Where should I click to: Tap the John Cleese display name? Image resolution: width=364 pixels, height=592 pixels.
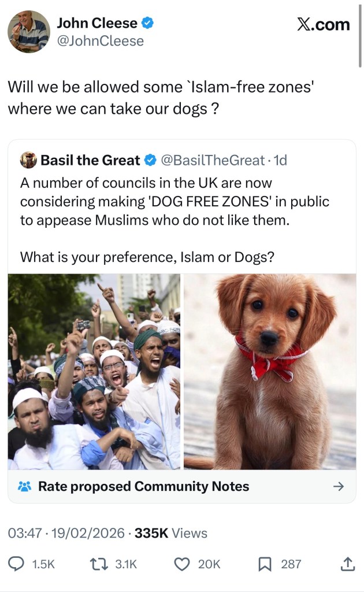(97, 23)
